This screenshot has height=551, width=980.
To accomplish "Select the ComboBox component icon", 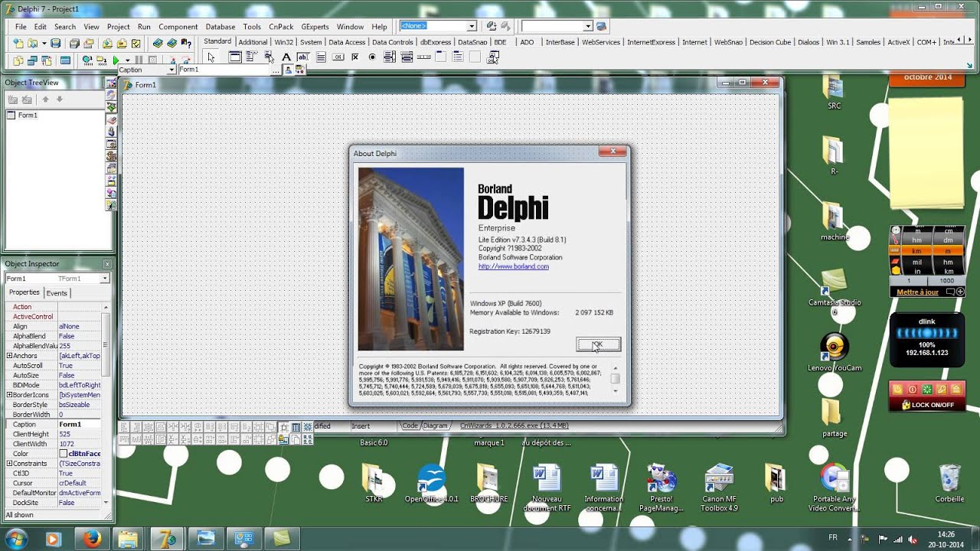I will tap(407, 57).
